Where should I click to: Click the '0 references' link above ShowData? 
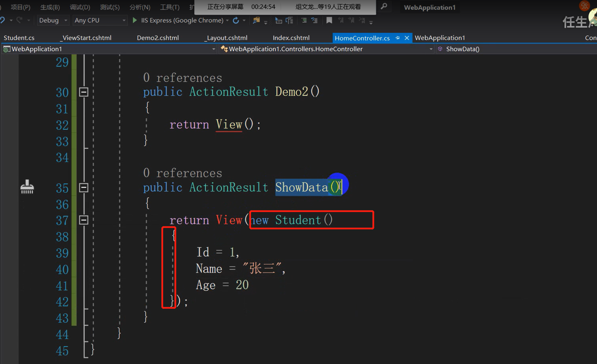coord(182,173)
